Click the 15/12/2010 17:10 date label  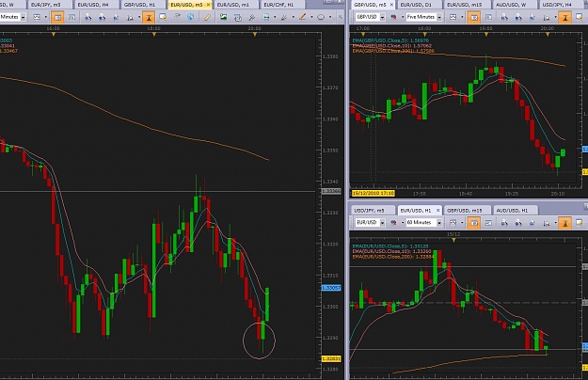coord(373,193)
